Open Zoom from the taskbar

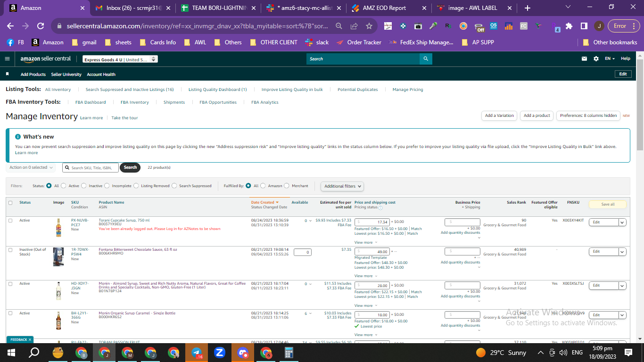coord(220,353)
